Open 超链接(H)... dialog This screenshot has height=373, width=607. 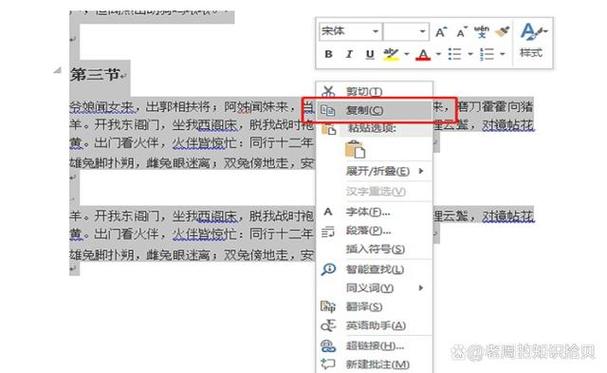click(x=374, y=346)
